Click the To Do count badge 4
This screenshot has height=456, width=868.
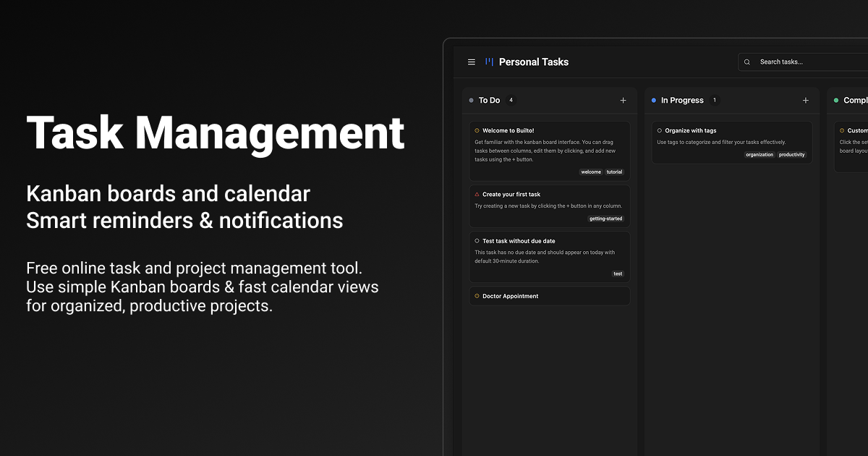click(x=511, y=101)
